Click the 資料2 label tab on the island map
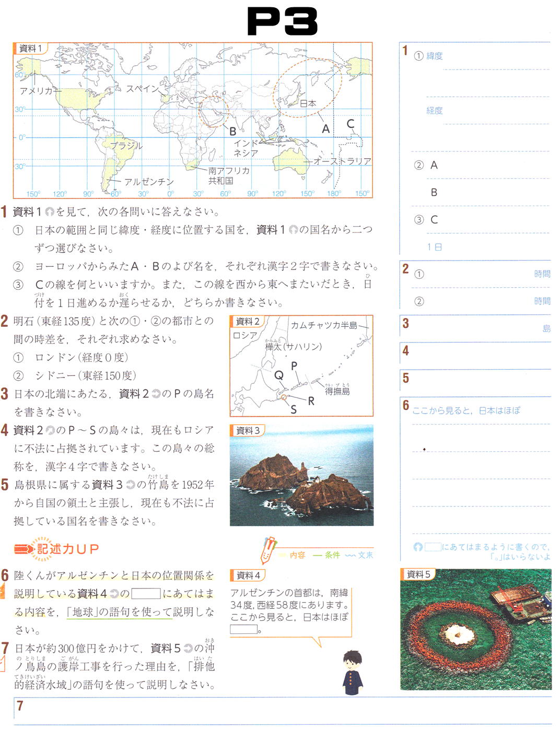The height and width of the screenshot is (730, 560). click(248, 321)
